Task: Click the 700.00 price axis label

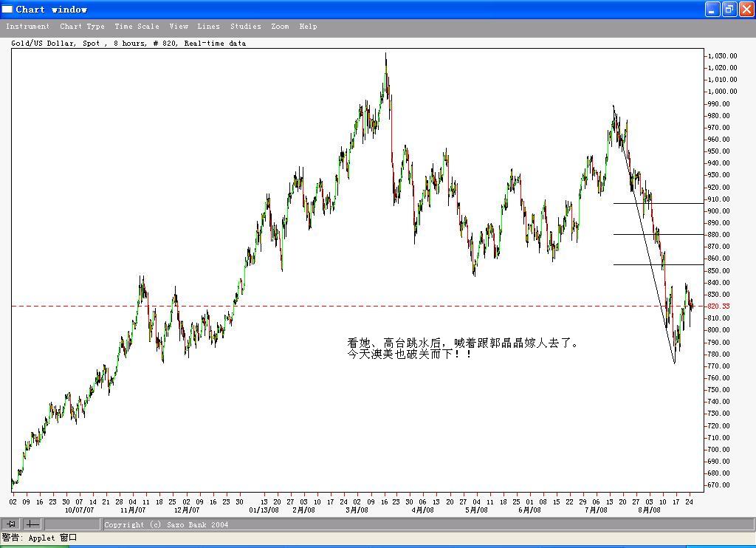Action: pyautogui.click(x=718, y=450)
